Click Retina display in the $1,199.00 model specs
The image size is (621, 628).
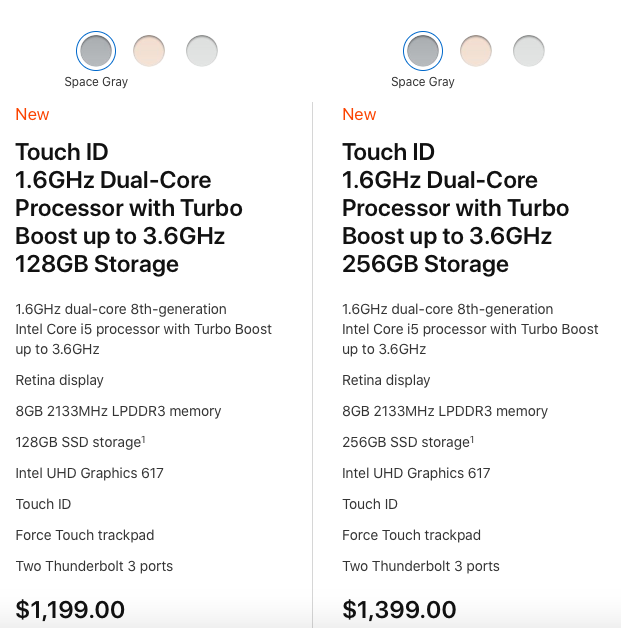[60, 380]
